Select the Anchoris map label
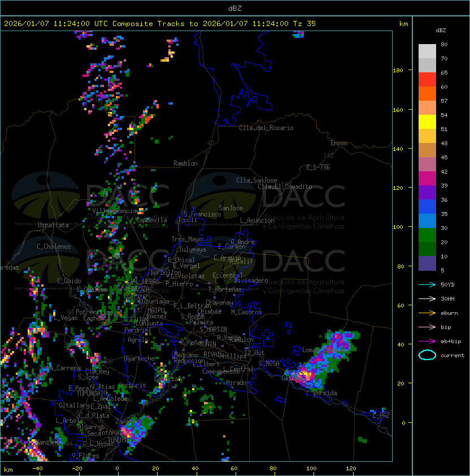This screenshot has width=470, height=476. 132,385
